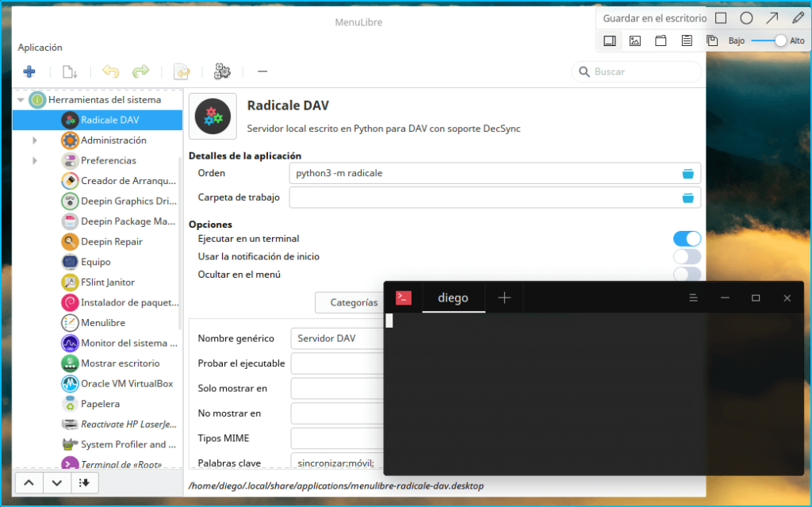Click the minus delete icon in toolbar
The height and width of the screenshot is (507, 812).
(x=262, y=72)
